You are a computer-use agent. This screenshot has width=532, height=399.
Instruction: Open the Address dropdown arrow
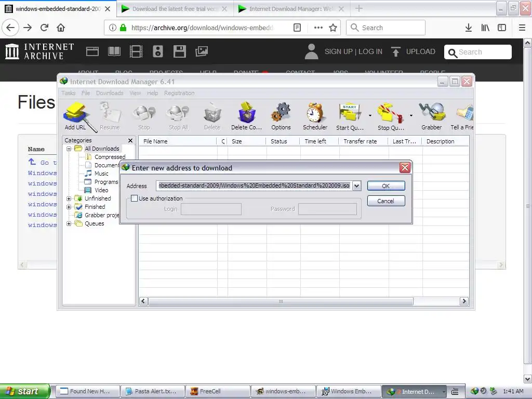click(x=356, y=186)
